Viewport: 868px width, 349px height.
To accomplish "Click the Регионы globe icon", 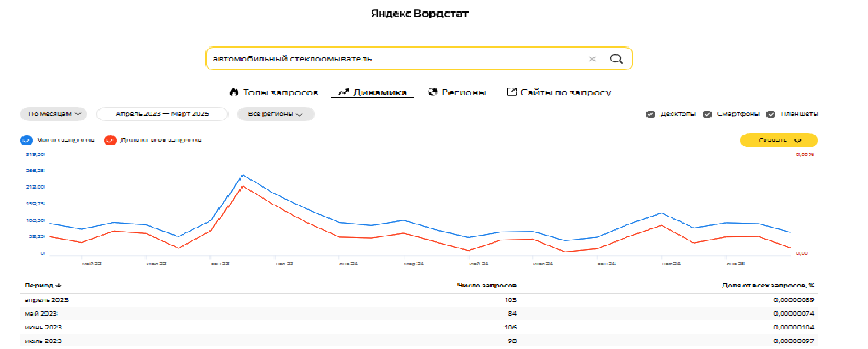I will point(432,92).
